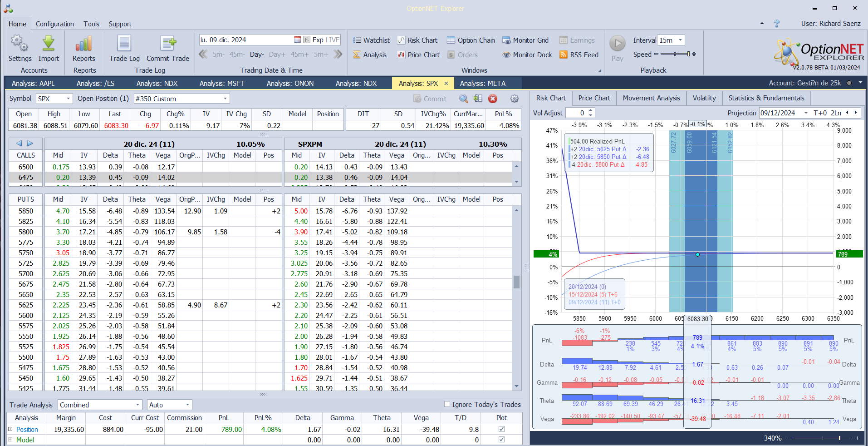Jump forward with the double right chevron
This screenshot has width=868, height=446.
[x=338, y=55]
